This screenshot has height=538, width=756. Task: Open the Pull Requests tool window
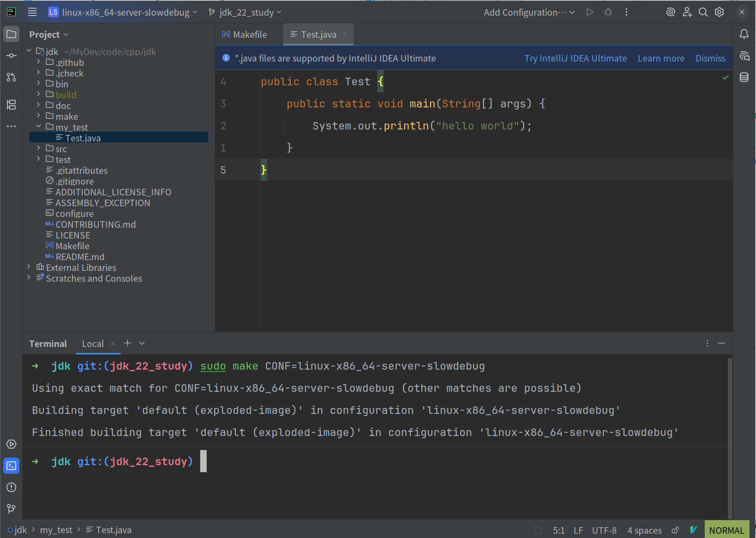(11, 77)
